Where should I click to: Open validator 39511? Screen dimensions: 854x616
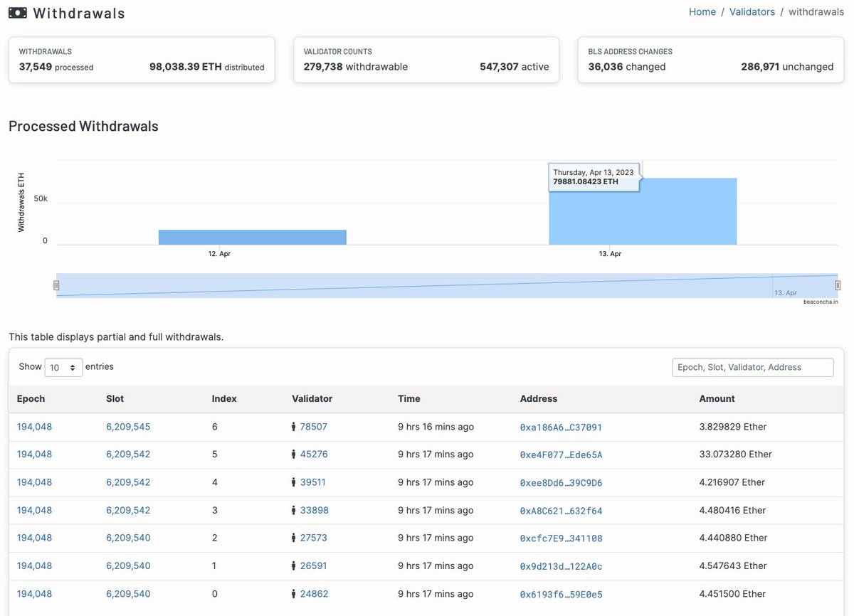click(313, 482)
